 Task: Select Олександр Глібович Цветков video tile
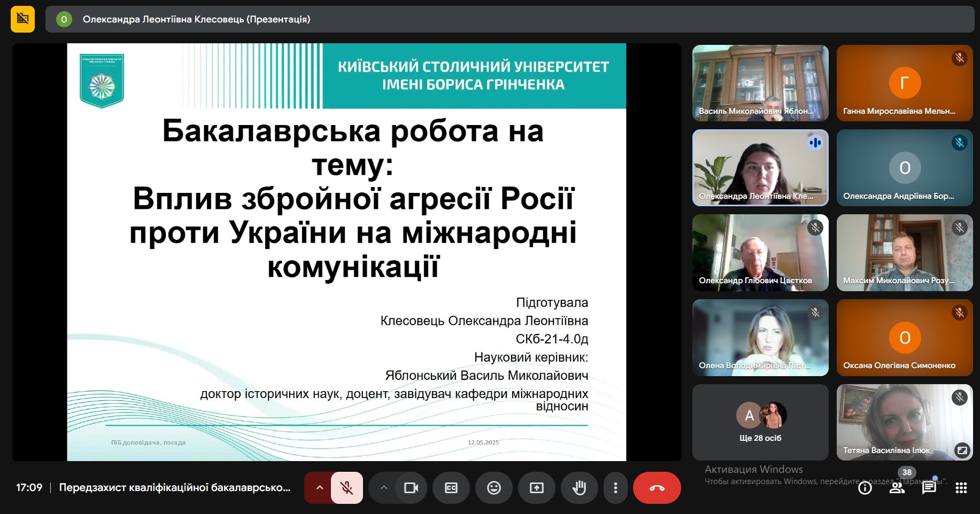pos(760,252)
